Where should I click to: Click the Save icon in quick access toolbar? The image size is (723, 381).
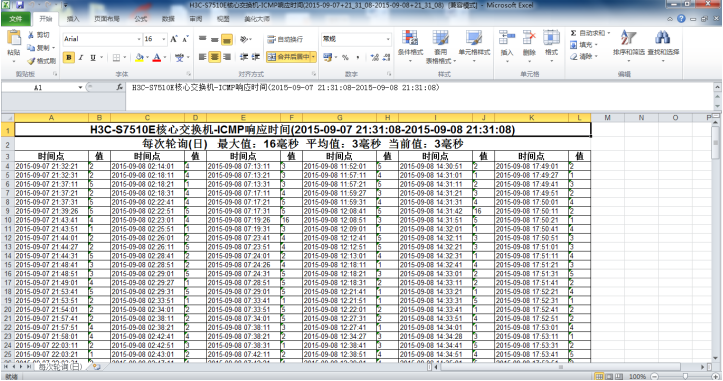(x=20, y=5)
